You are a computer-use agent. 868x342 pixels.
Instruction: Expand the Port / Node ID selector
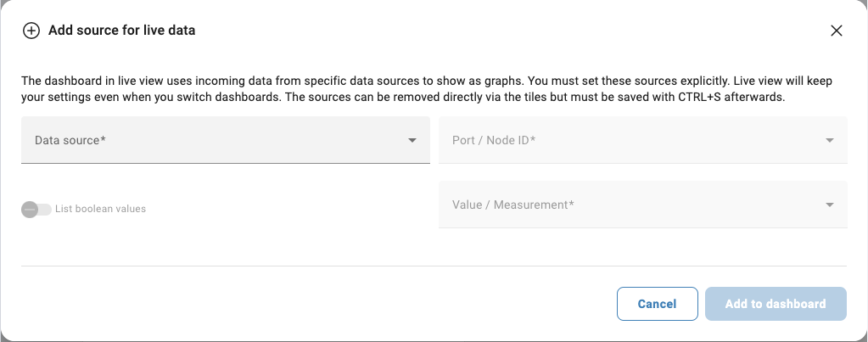(642, 140)
